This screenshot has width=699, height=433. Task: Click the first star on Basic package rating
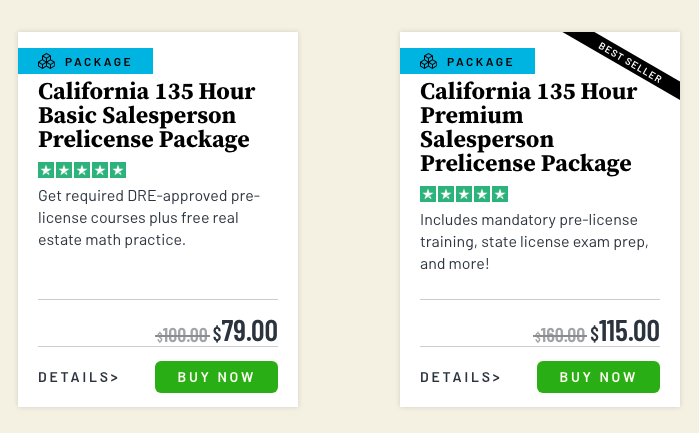click(47, 170)
